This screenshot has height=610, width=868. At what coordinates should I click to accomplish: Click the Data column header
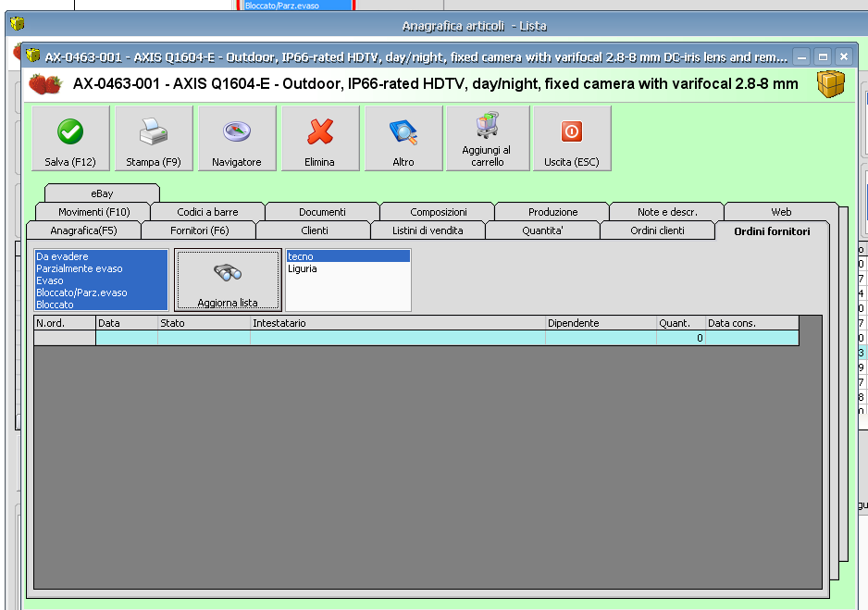click(x=127, y=323)
